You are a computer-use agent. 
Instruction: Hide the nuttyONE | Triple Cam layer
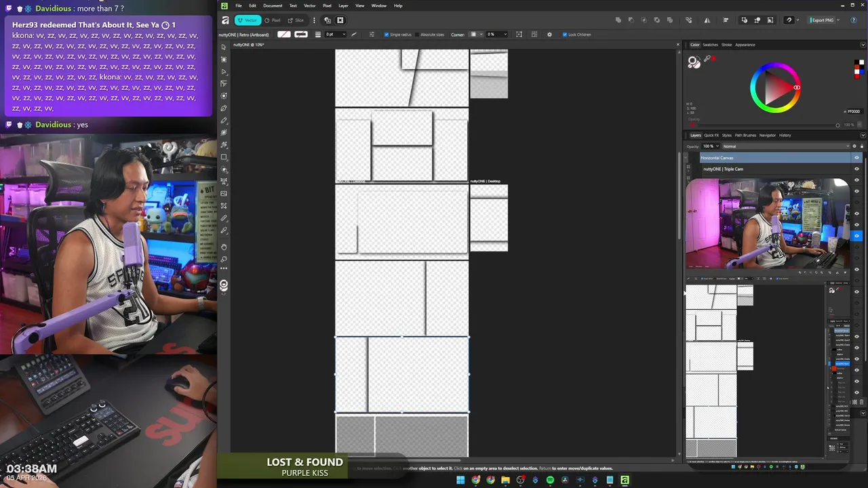pos(856,169)
